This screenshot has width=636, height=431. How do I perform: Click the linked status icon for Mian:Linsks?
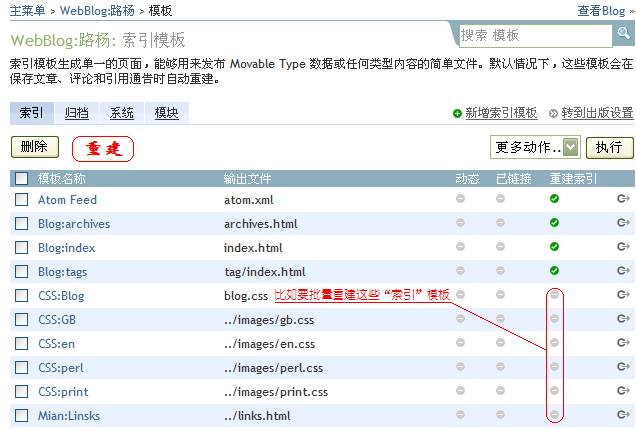[500, 414]
